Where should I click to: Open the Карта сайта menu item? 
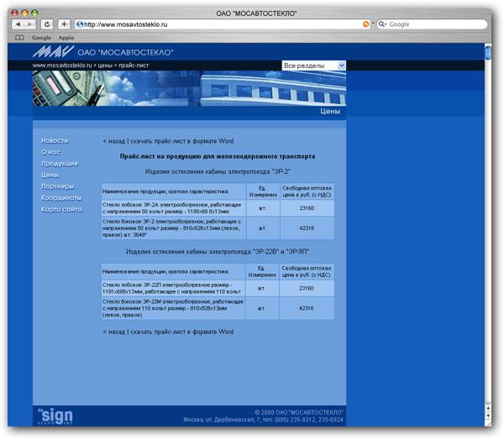click(x=61, y=209)
